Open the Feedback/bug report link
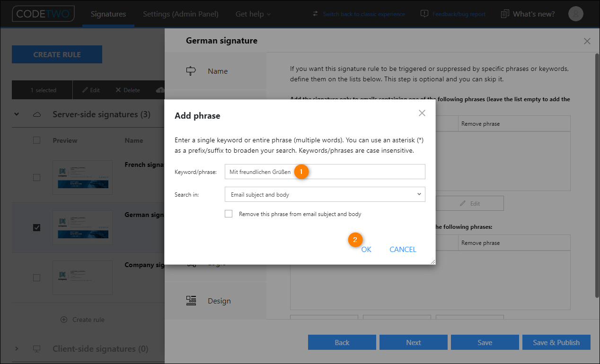This screenshot has height=364, width=600. 459,14
